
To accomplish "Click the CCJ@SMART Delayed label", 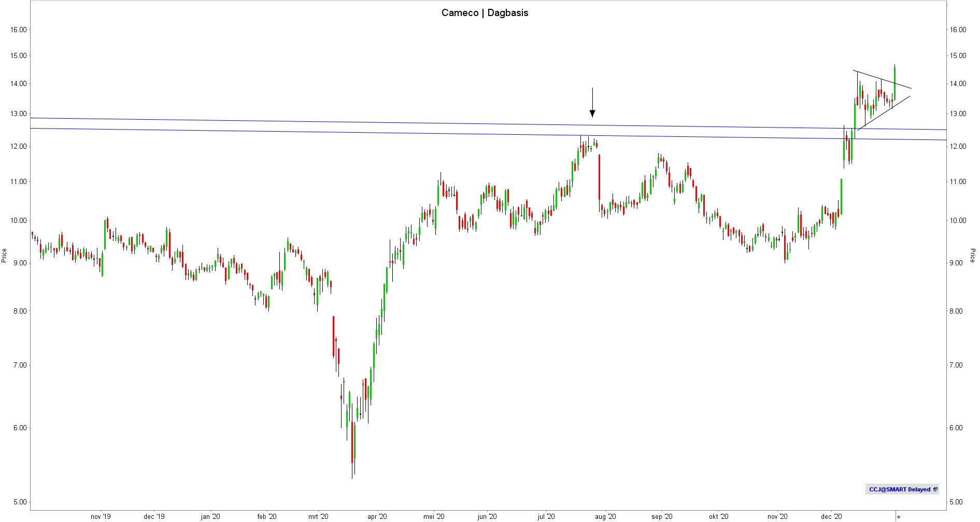I will (x=900, y=489).
